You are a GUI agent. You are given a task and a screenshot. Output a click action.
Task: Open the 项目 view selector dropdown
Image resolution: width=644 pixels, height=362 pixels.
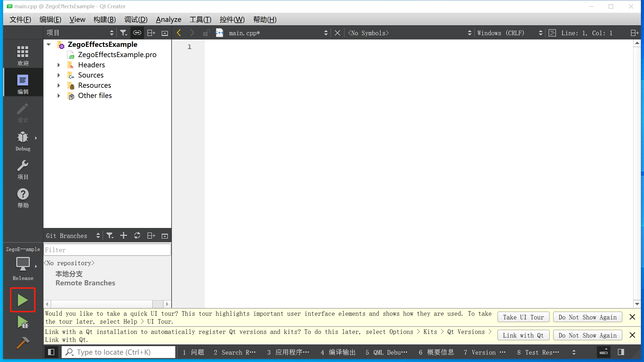(80, 33)
